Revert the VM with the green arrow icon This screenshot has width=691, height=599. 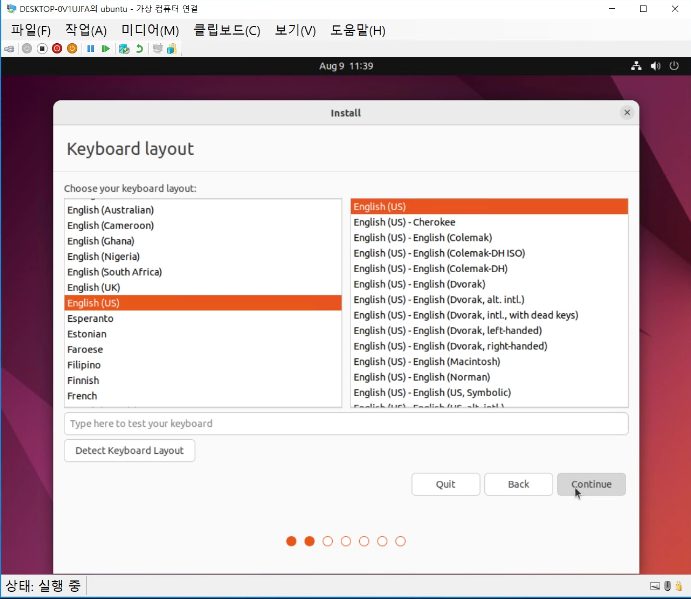pos(139,48)
